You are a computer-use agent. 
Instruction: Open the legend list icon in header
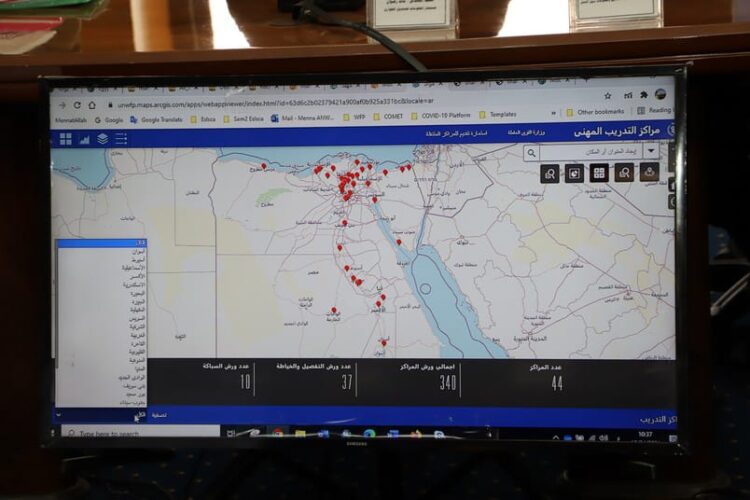121,139
